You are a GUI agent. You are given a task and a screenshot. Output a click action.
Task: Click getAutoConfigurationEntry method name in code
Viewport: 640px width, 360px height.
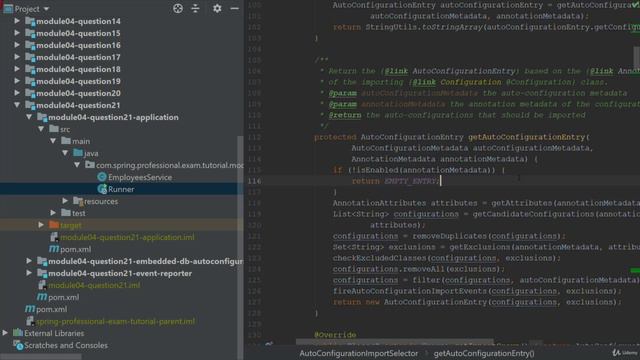click(527, 137)
